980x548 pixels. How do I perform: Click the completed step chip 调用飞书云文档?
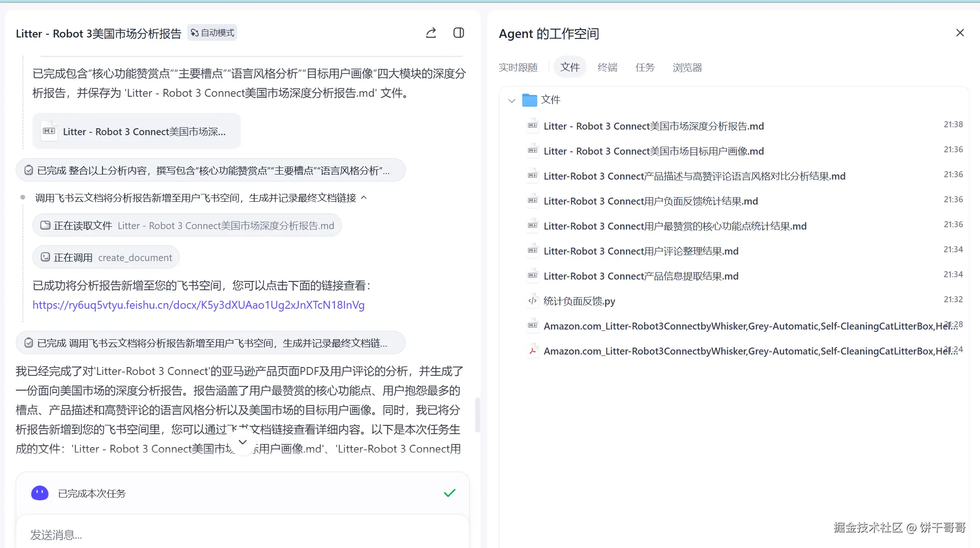(210, 343)
